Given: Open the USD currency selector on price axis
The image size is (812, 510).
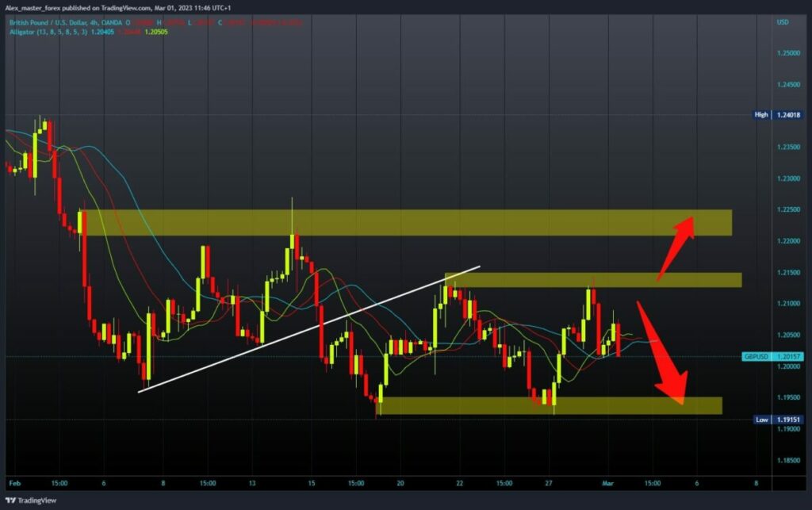Looking at the screenshot, I should coord(783,23).
